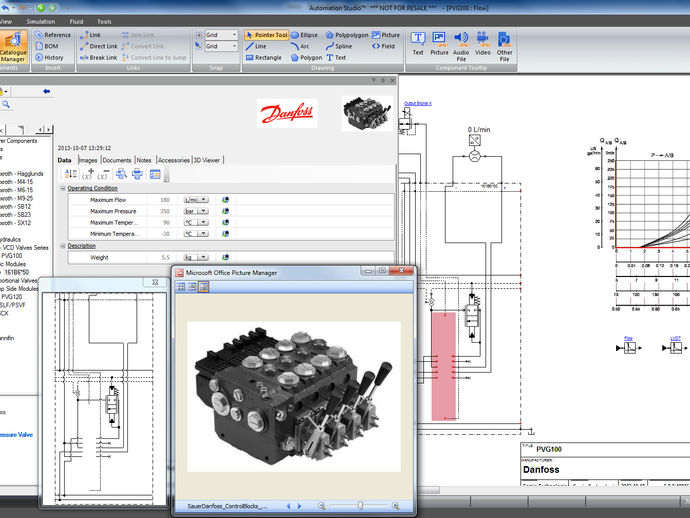Click zoom out magnifier in Picture Manager
The image size is (690, 518).
(x=322, y=506)
